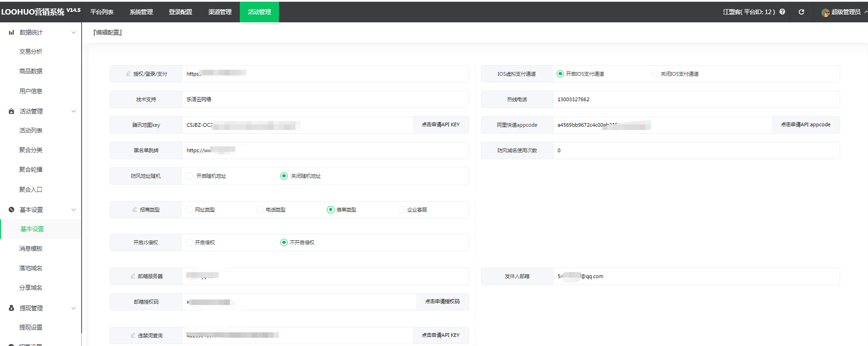Go to 消息模板 in sidebar
Screen dimensions: 868x346
tap(31, 248)
